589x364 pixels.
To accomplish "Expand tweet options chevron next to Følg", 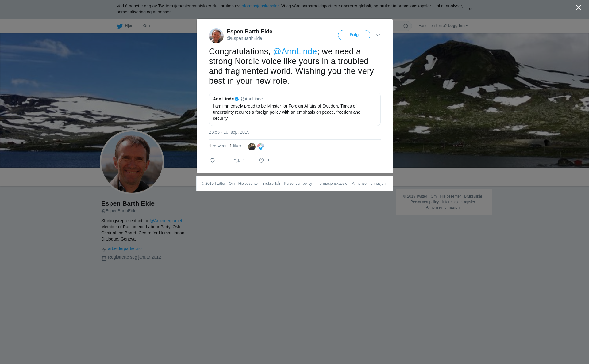I will pyautogui.click(x=378, y=35).
